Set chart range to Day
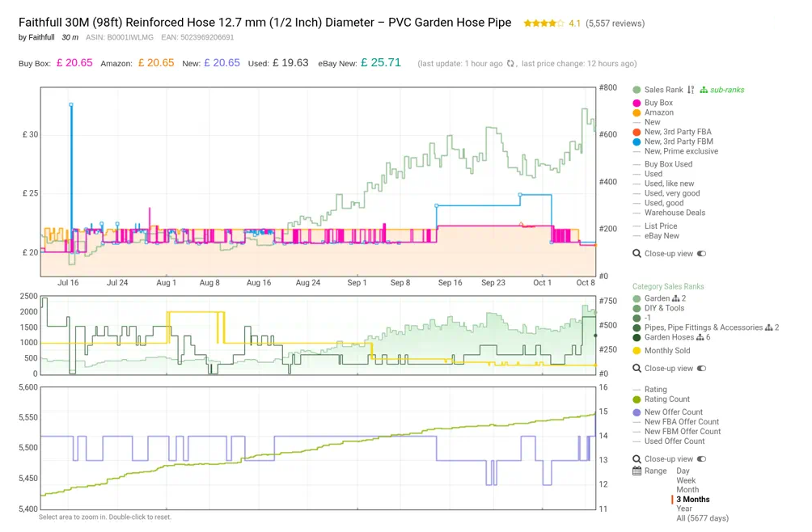 pos(683,471)
